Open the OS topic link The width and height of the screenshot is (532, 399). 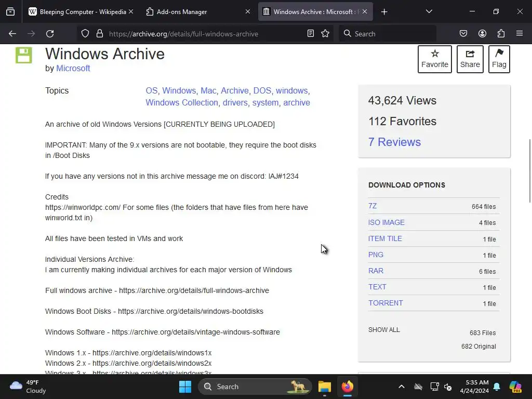[x=152, y=90]
